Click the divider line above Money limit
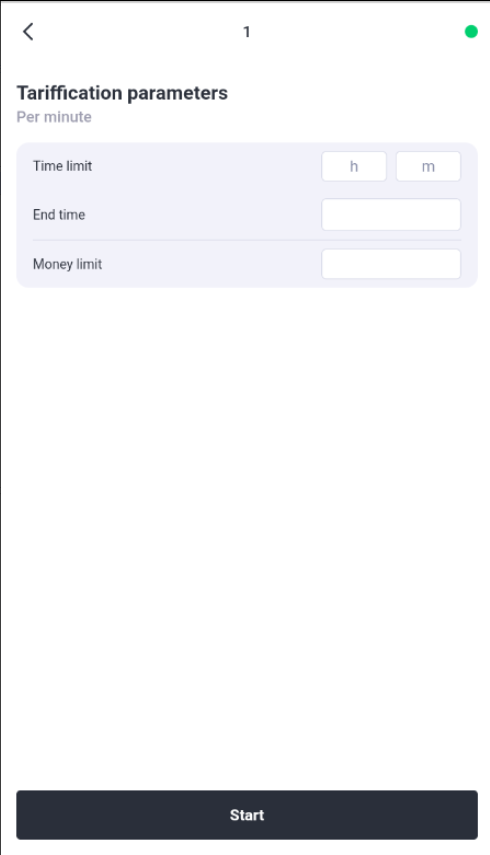This screenshot has height=855, width=490. [246, 240]
